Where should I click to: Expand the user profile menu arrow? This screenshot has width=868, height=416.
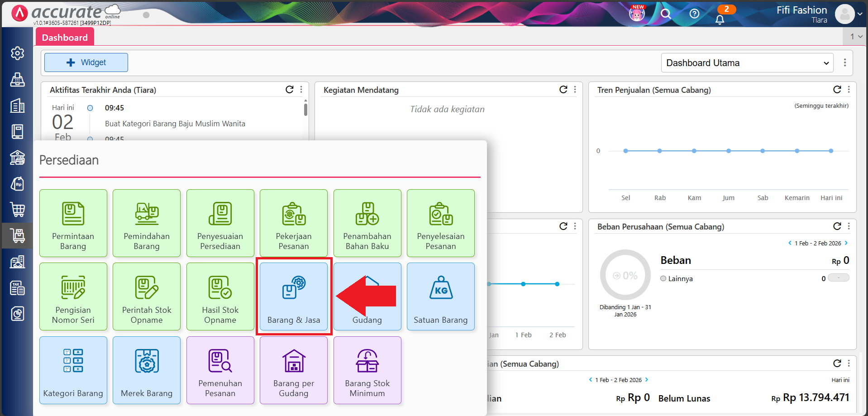860,14
